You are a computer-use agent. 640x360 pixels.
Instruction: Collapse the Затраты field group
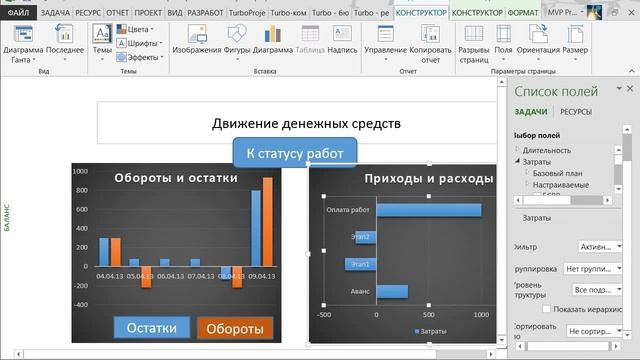[x=517, y=161]
